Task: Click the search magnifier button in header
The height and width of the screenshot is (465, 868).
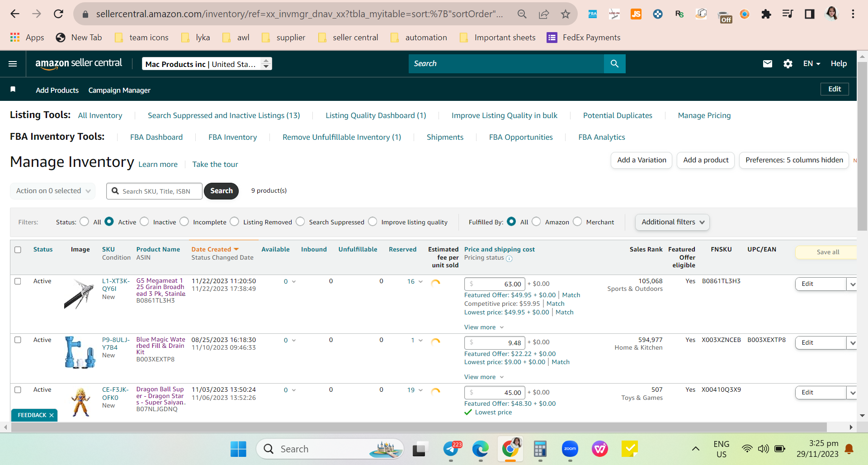Action: [614, 64]
